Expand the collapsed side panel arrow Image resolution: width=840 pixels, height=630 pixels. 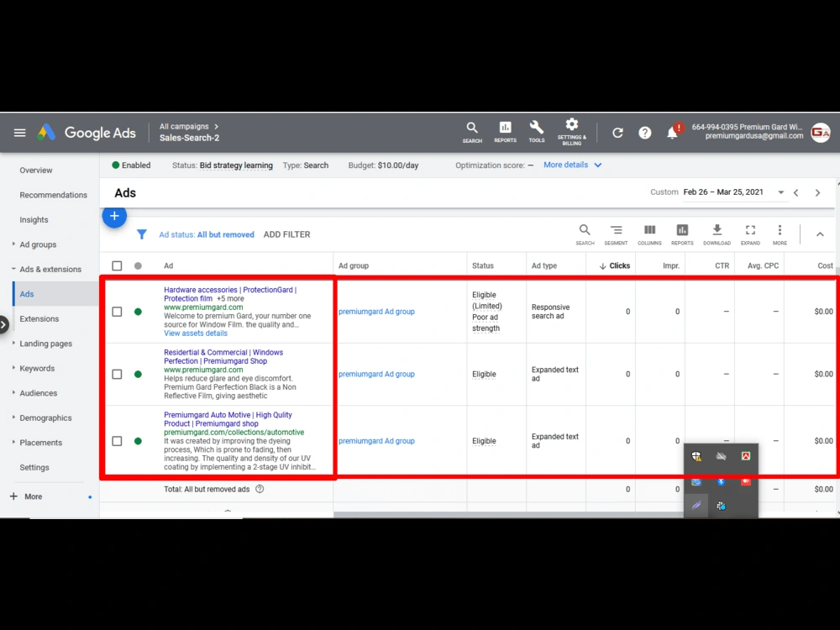click(x=3, y=324)
